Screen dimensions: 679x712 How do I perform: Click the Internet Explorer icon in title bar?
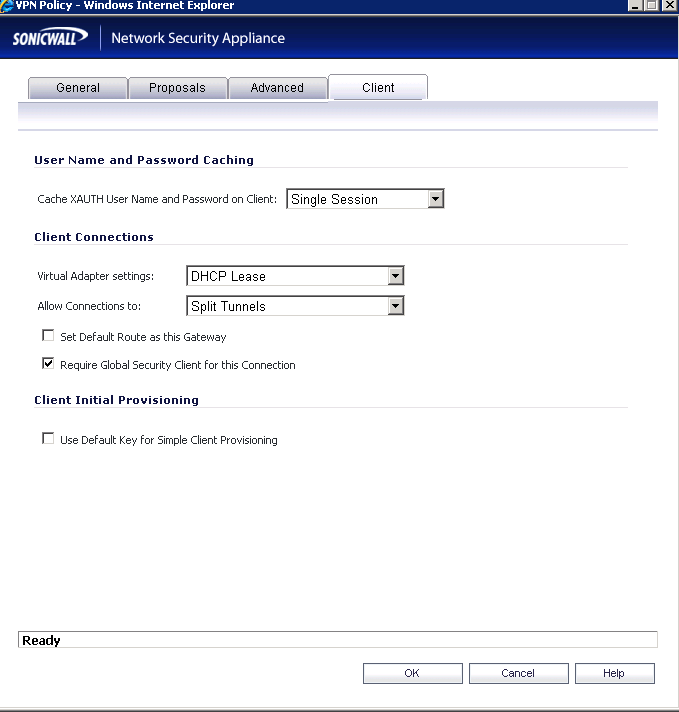pyautogui.click(x=6, y=5)
